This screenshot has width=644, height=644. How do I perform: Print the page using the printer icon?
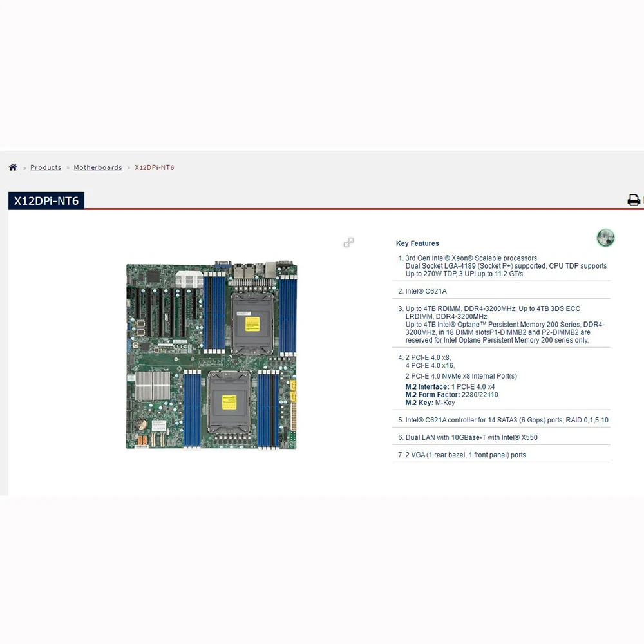pos(633,200)
